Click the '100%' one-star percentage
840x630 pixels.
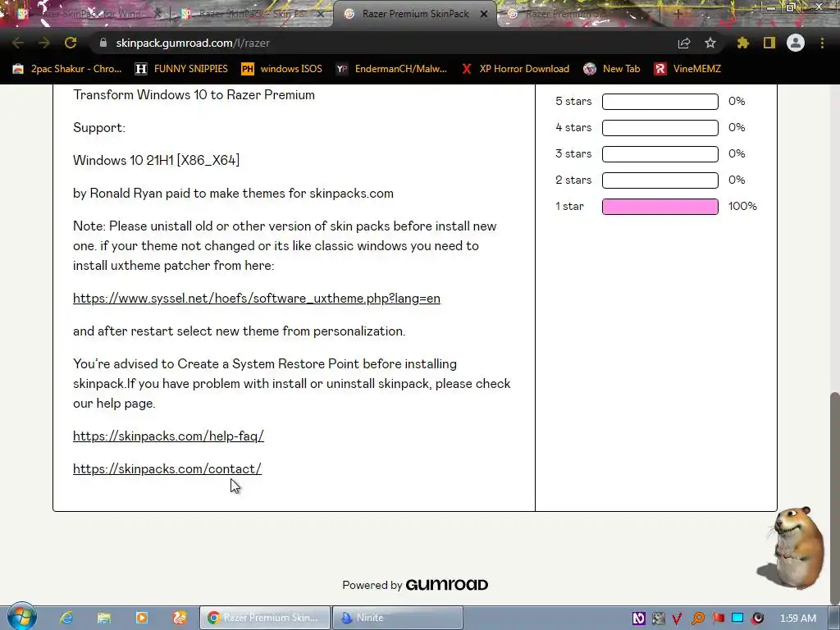[742, 206]
